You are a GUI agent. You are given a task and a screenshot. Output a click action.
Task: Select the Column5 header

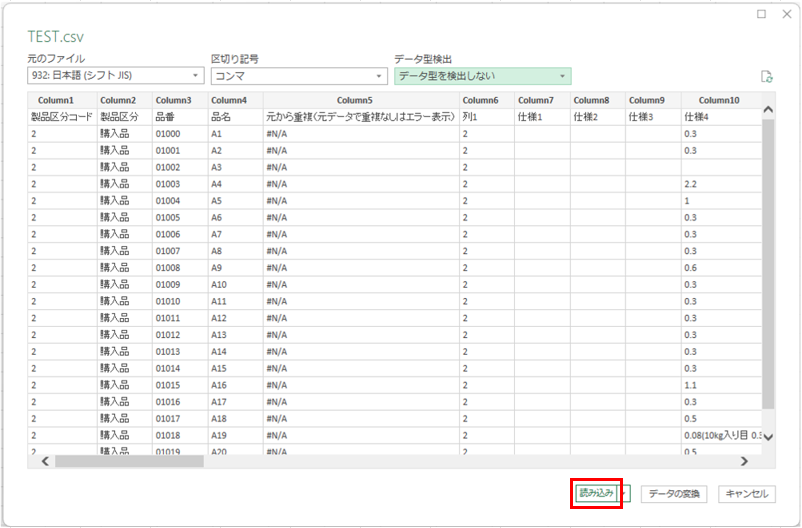(x=361, y=100)
